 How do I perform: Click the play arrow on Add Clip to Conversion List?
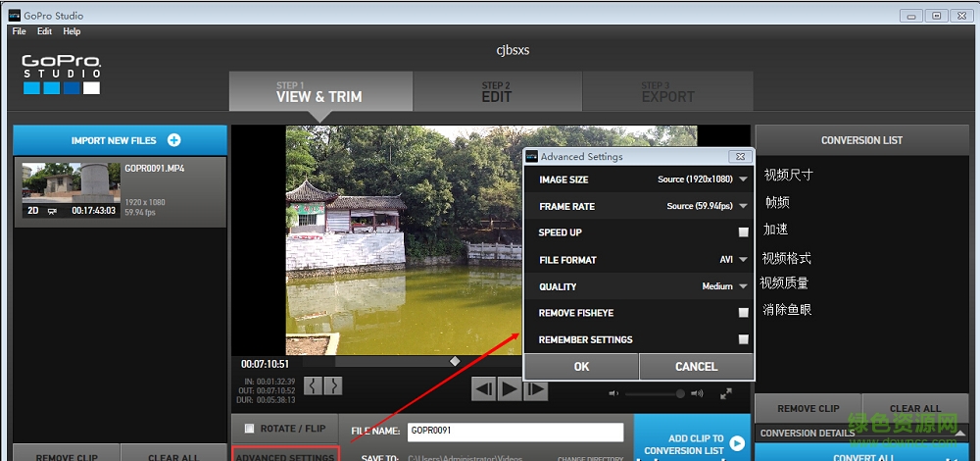coord(738,444)
